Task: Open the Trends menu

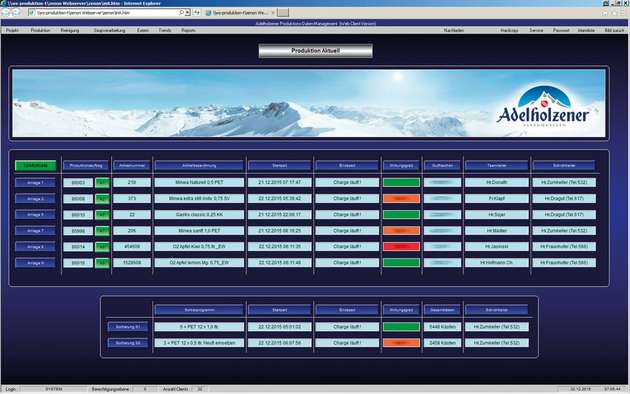Action: (165, 31)
